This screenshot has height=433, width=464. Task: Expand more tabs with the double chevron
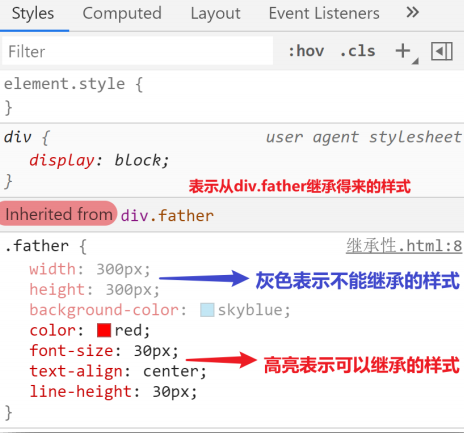(x=412, y=13)
